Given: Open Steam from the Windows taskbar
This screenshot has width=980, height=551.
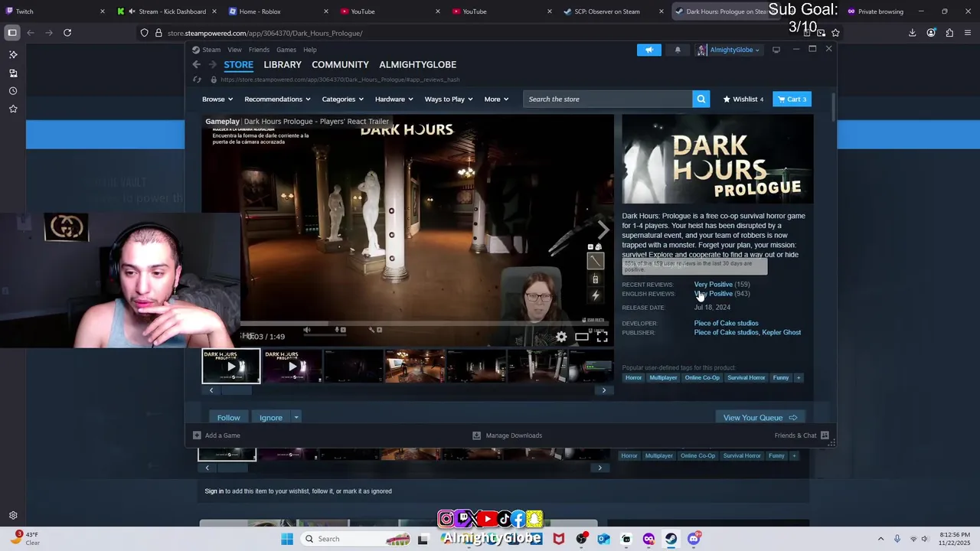Looking at the screenshot, I should tap(671, 539).
